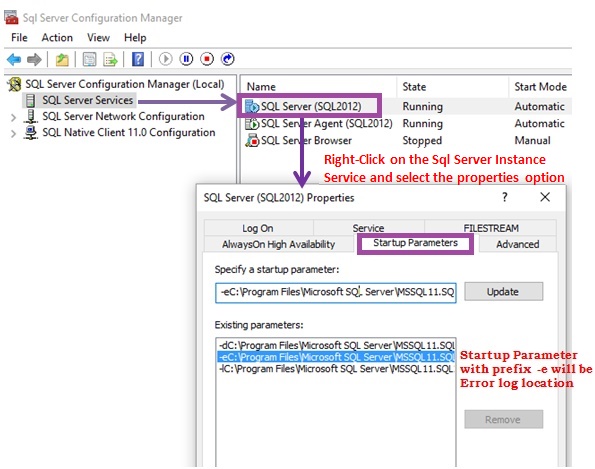
Task: Click Automatic start mode of SQL Server (SQL2012)
Action: coord(540,106)
